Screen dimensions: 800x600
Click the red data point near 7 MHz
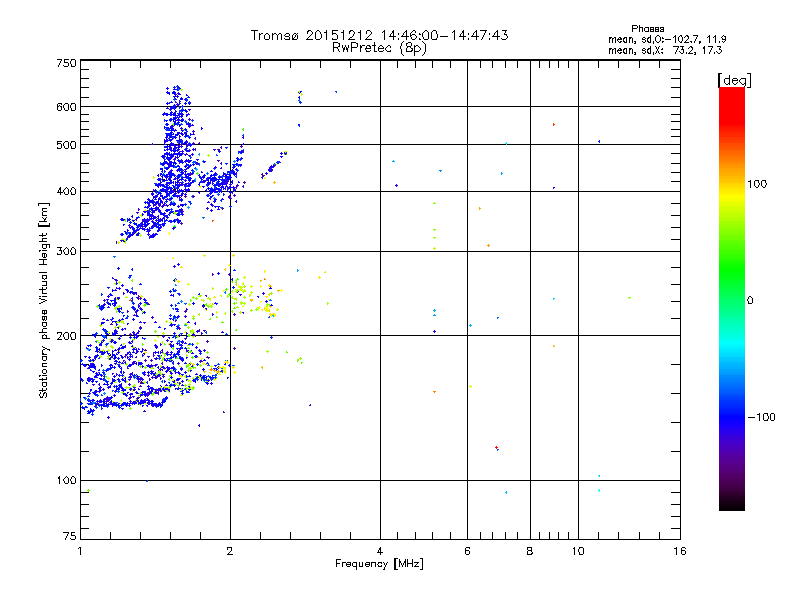click(x=496, y=447)
